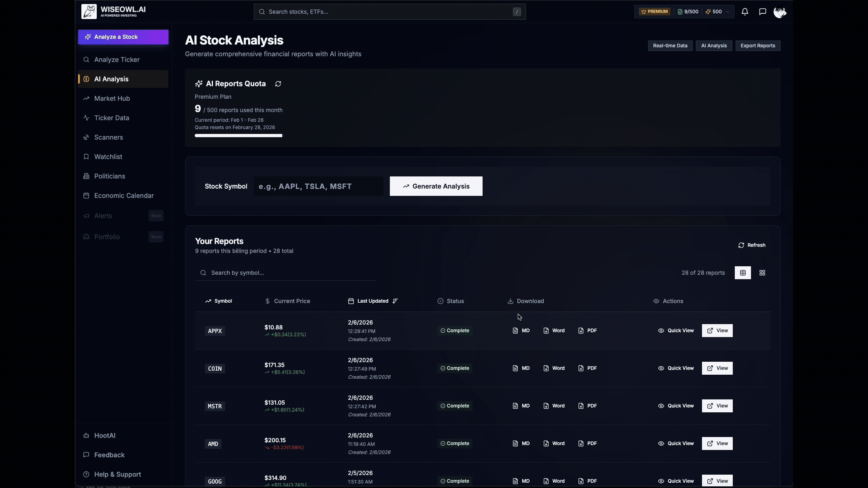Open the user profile avatar menu

click(780, 12)
